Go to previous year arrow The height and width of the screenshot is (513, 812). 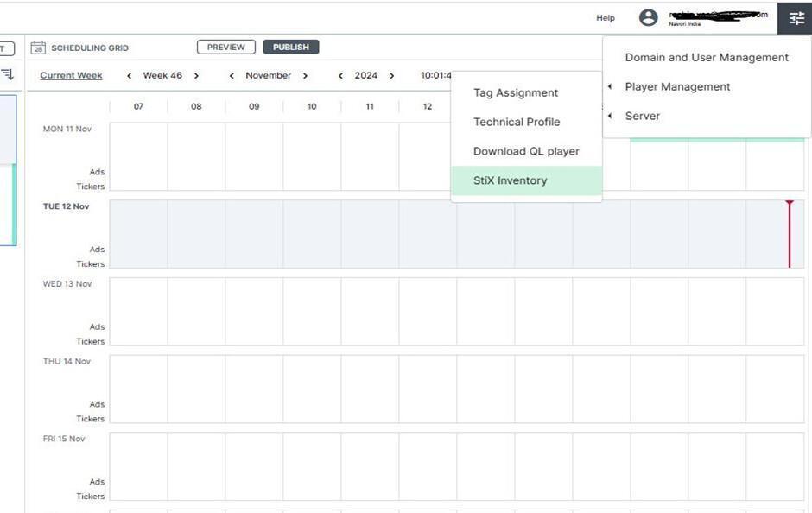pos(340,76)
